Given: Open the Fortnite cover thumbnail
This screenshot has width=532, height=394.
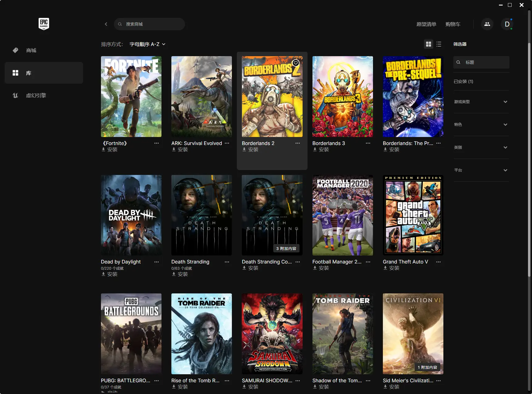Looking at the screenshot, I should pyautogui.click(x=131, y=97).
